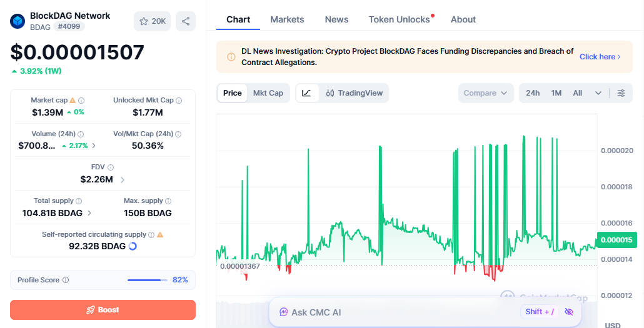Click the Ask CMC AI chat logo icon
The image size is (644, 328).
(x=284, y=312)
